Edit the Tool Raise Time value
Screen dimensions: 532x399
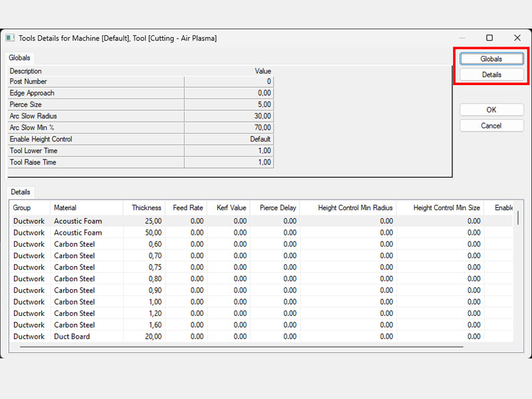(x=229, y=162)
